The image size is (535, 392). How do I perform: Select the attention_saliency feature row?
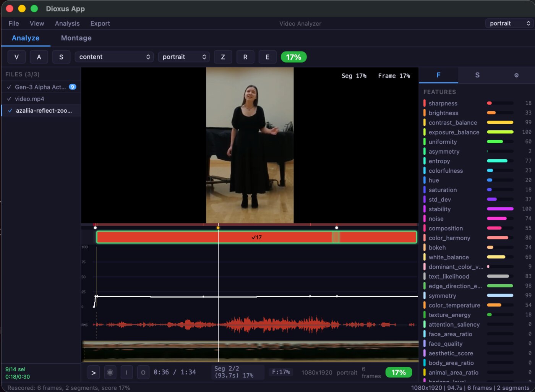(477, 324)
